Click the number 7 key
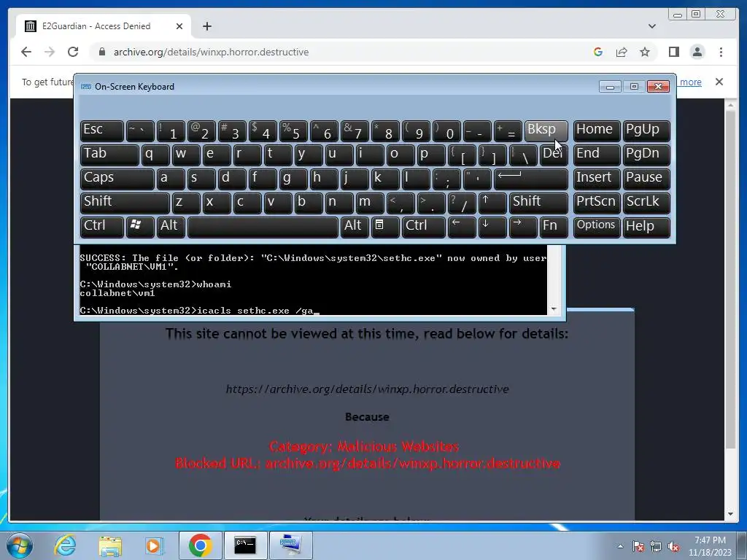 pos(355,130)
